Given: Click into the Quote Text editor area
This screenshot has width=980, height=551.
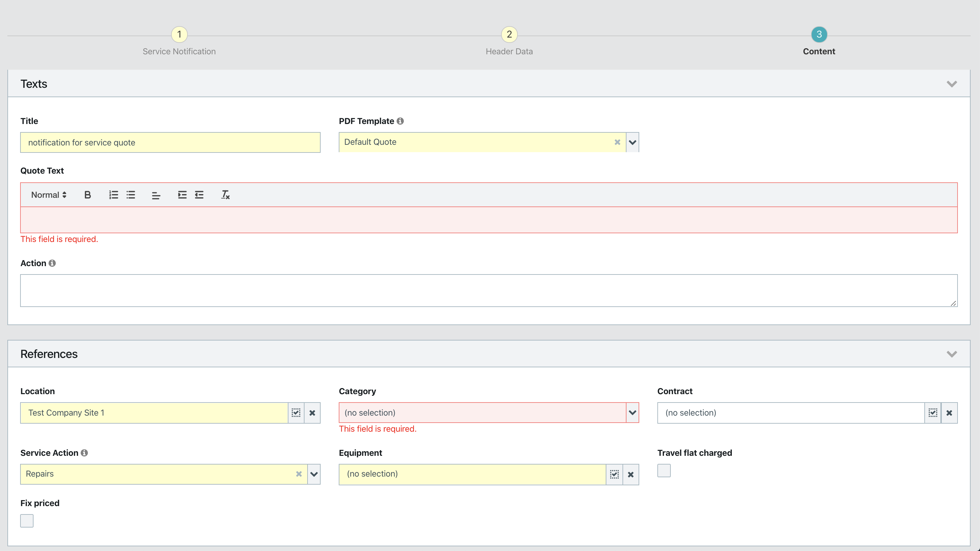Looking at the screenshot, I should pos(489,220).
